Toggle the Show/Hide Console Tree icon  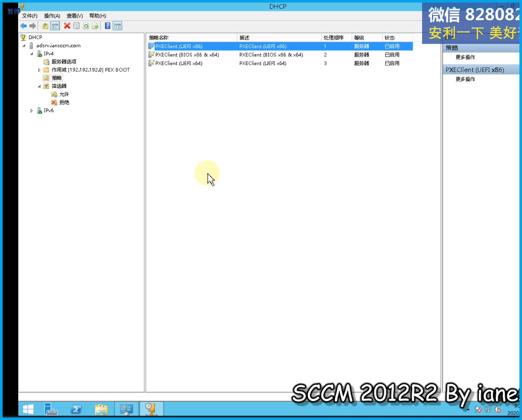[x=55, y=26]
